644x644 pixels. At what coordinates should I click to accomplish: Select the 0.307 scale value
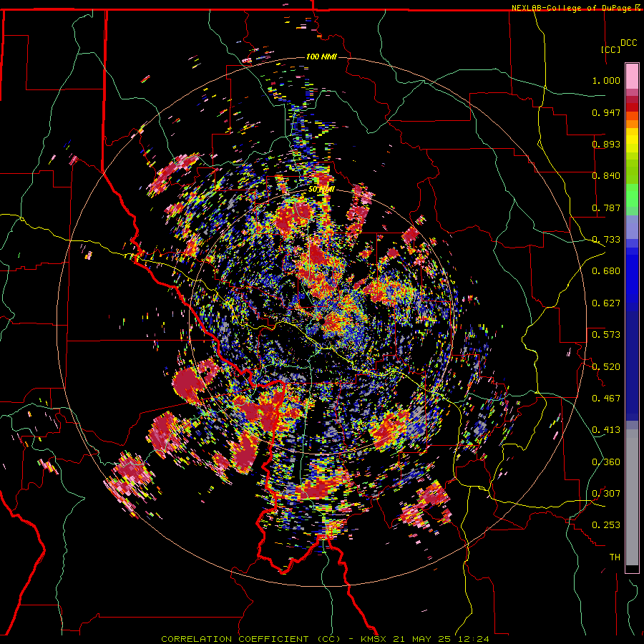click(606, 493)
